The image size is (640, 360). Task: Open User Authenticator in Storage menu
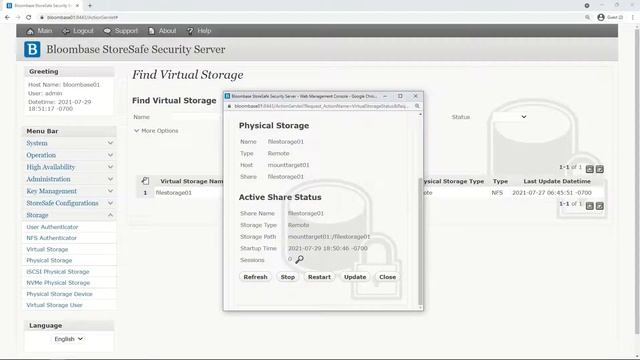coord(52,227)
